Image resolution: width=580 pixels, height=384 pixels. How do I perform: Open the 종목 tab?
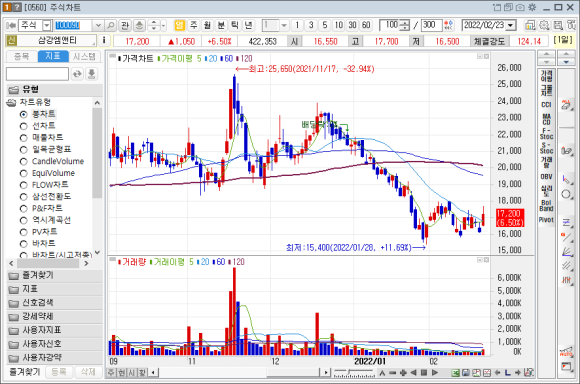[21, 56]
